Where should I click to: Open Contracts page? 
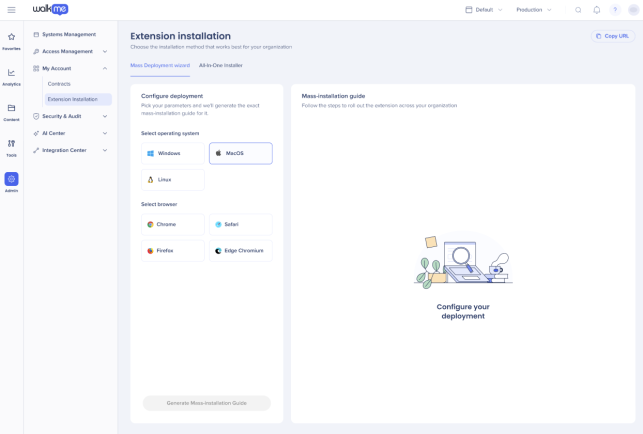click(x=59, y=84)
